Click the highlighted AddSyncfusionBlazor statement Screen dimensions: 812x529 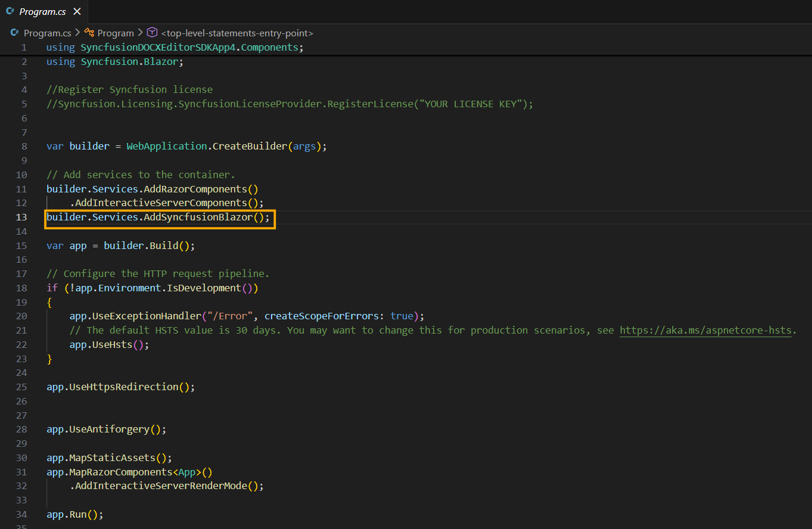pos(158,217)
